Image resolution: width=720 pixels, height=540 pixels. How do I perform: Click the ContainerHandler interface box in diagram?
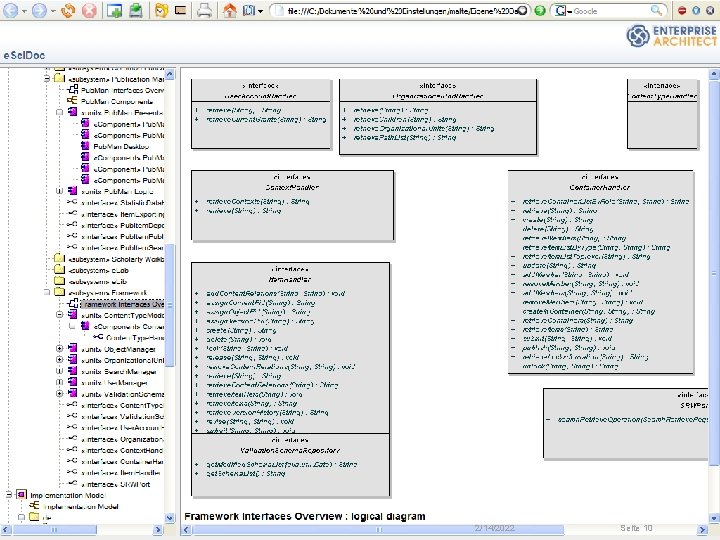coord(600,272)
